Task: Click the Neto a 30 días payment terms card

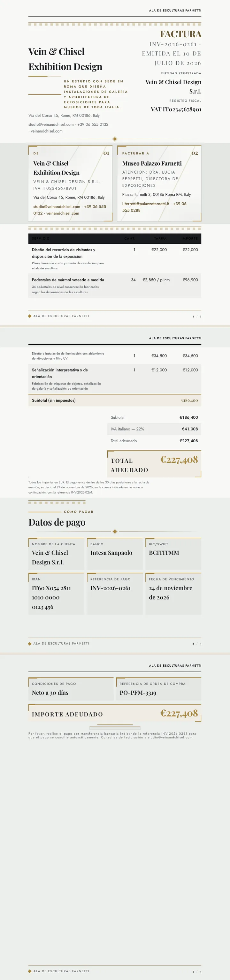Action: point(71,689)
